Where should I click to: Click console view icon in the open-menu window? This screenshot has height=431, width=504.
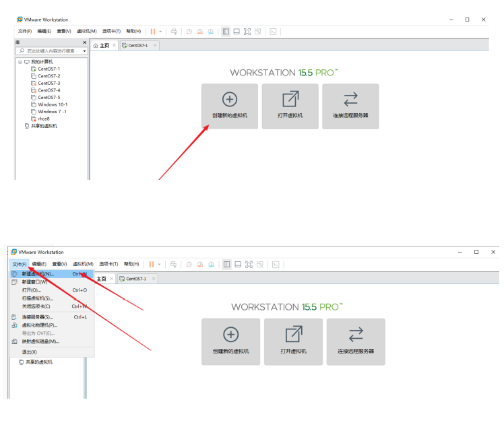276,264
